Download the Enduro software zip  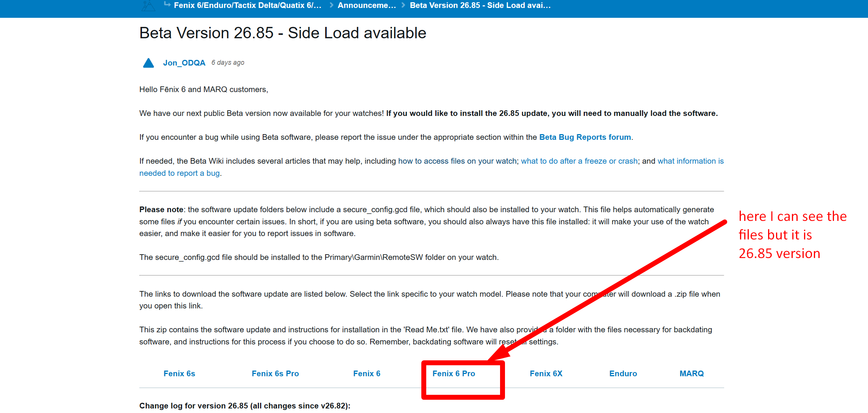(x=623, y=374)
